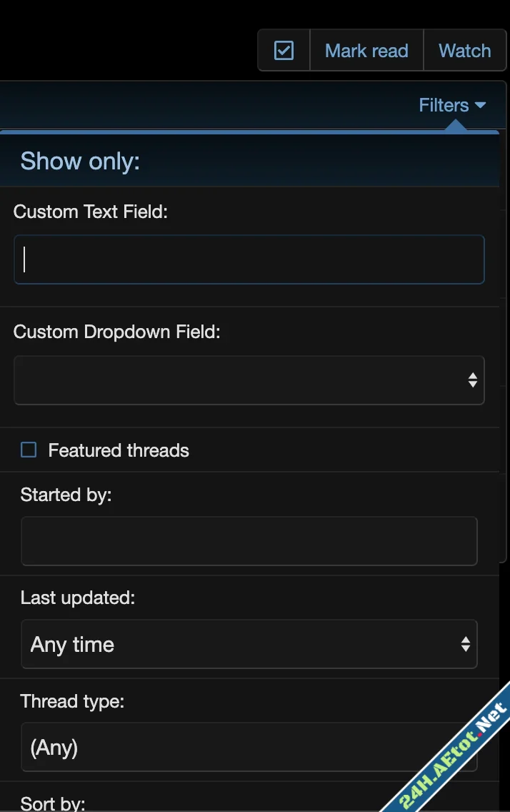Enable the Featured threads checkbox
510x812 pixels.
pyautogui.click(x=28, y=450)
